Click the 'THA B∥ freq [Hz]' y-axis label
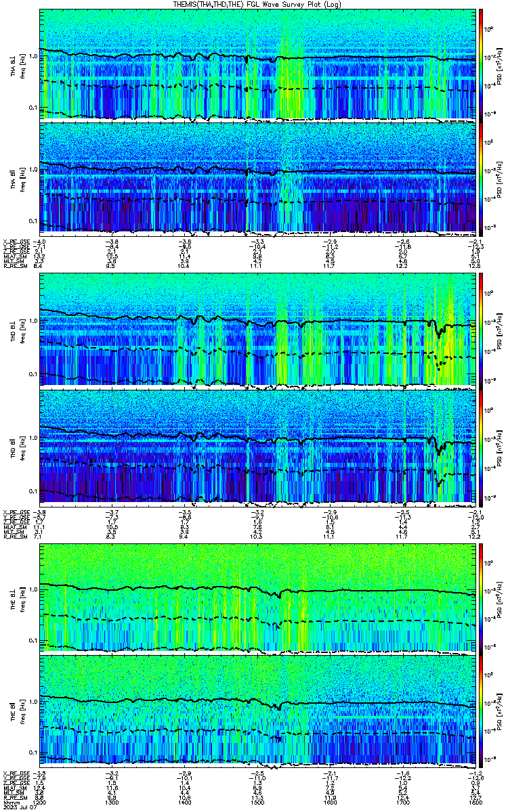Screen dimensions: 508x812 pyautogui.click(x=17, y=179)
